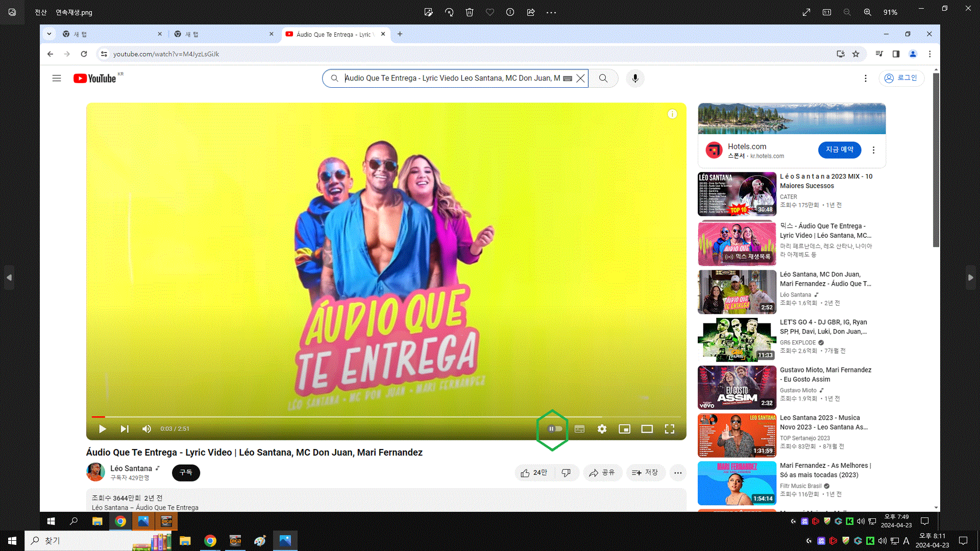
Task: Open Léo Santana channel avatar
Action: click(x=95, y=472)
